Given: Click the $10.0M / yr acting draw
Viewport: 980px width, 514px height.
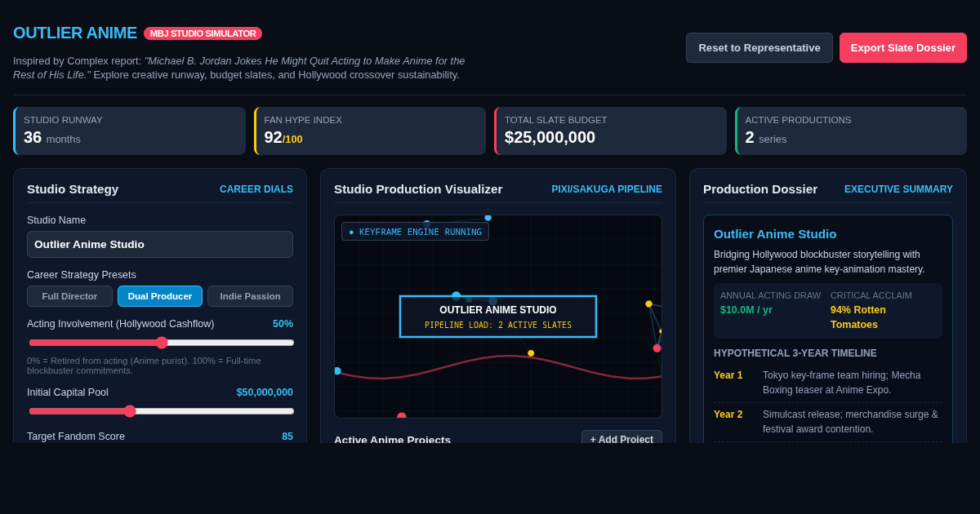Looking at the screenshot, I should 746,310.
